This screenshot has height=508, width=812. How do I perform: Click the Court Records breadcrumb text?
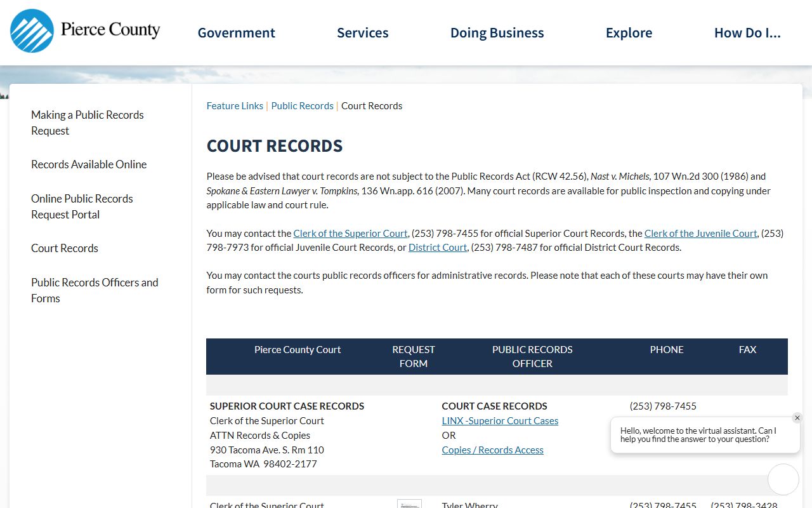[x=372, y=106]
